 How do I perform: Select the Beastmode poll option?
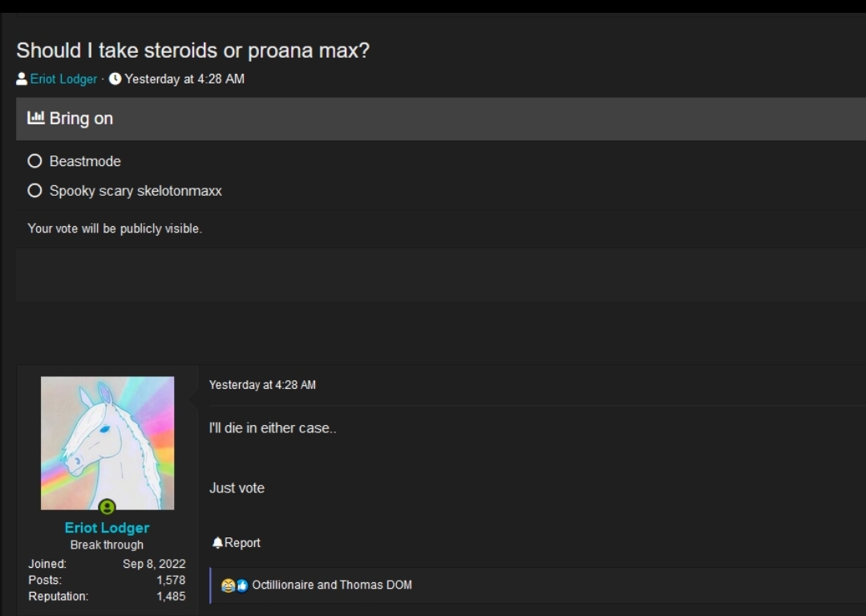[34, 161]
